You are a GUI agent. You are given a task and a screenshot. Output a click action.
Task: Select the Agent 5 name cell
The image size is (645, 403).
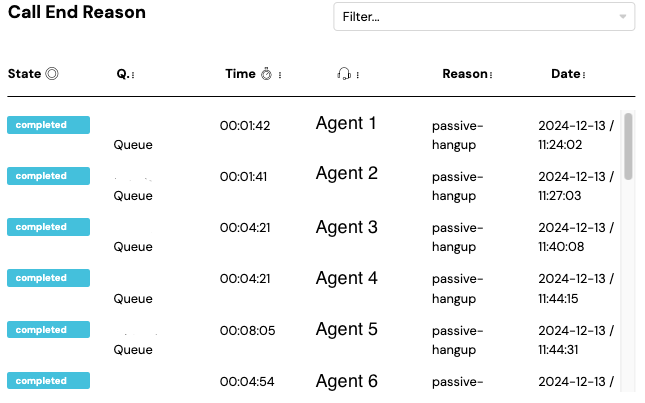[346, 329]
